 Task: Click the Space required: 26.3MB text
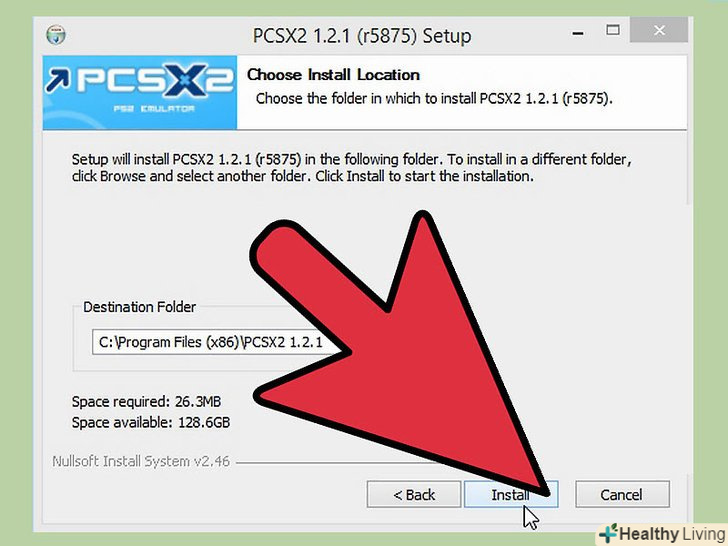146,402
